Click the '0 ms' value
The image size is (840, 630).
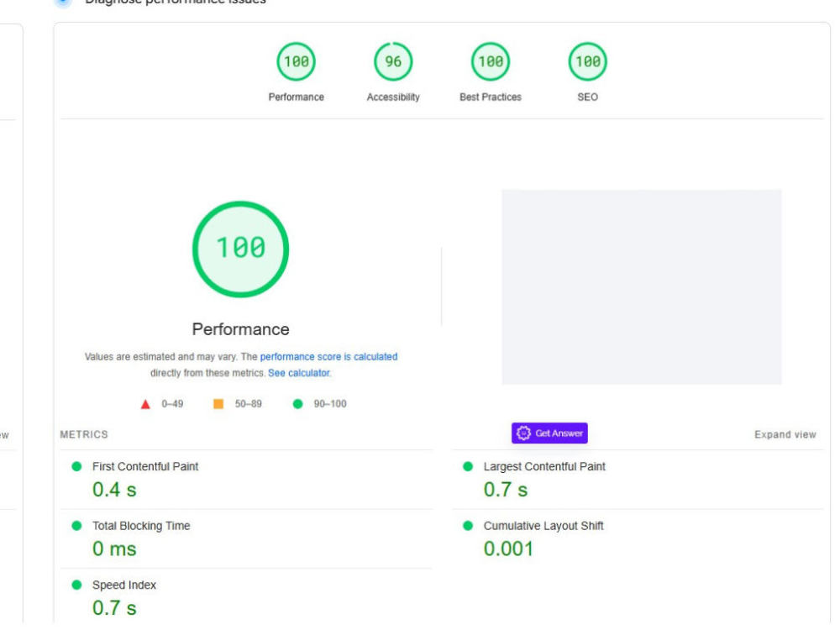(114, 549)
